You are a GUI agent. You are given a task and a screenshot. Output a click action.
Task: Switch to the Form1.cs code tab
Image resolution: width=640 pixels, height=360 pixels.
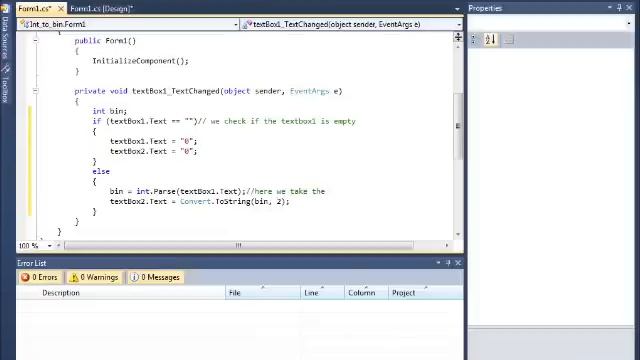point(35,8)
